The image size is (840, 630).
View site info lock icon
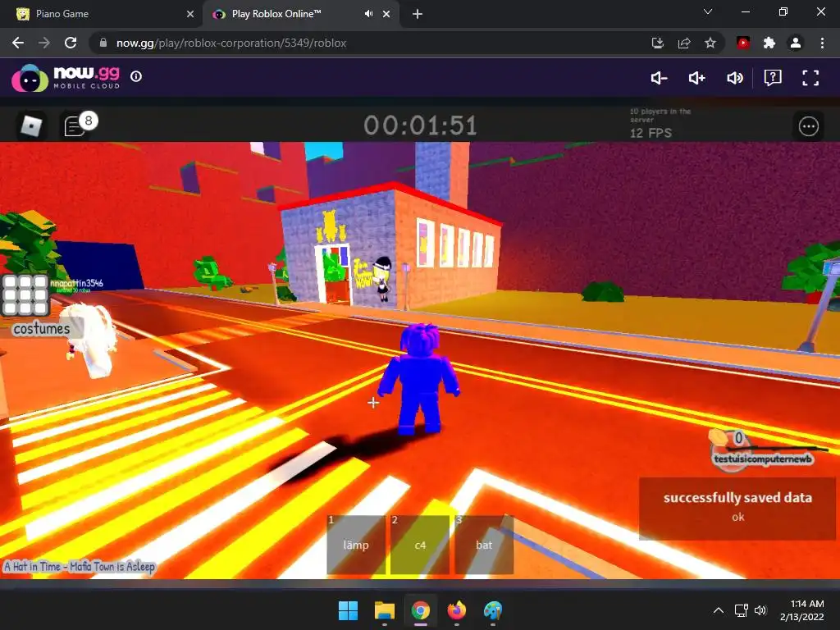coord(103,43)
